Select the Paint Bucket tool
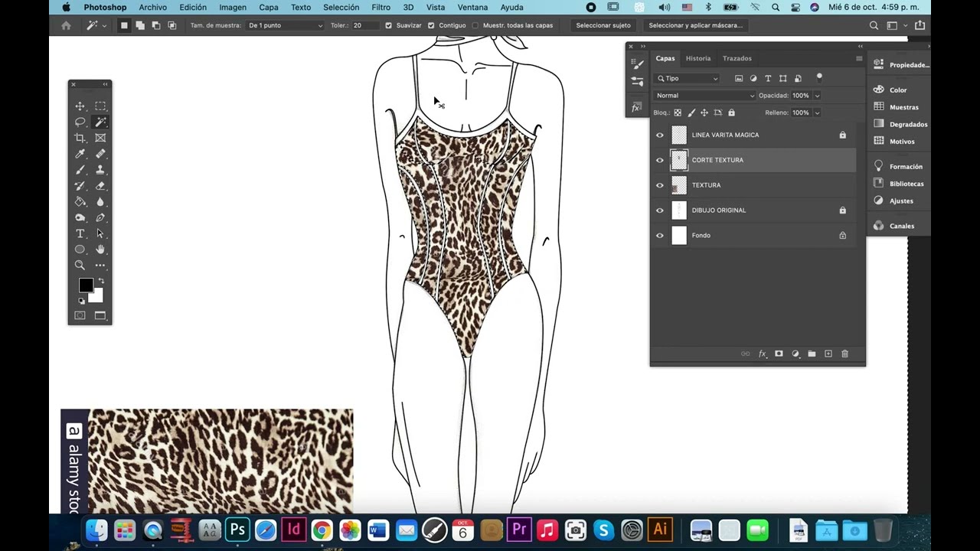Viewport: 980px width, 551px height. pyautogui.click(x=80, y=202)
